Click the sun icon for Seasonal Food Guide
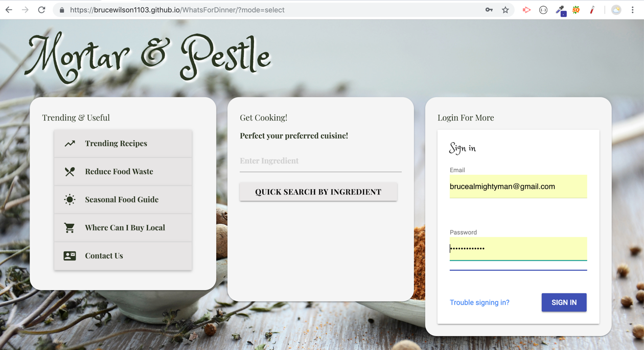Screen dimensions: 644x350 click(70, 200)
